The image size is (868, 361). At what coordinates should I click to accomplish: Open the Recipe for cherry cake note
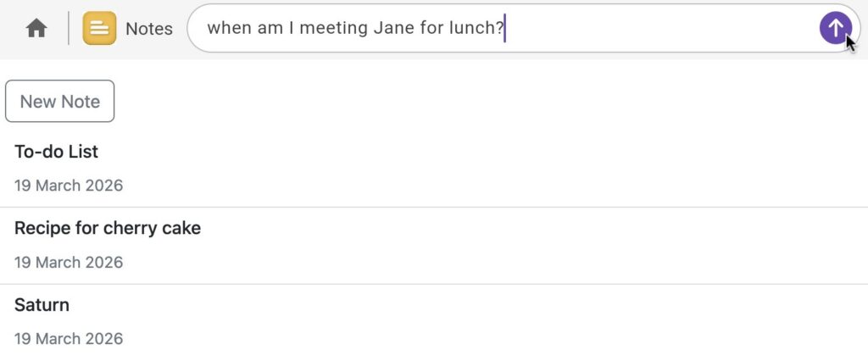pyautogui.click(x=108, y=229)
